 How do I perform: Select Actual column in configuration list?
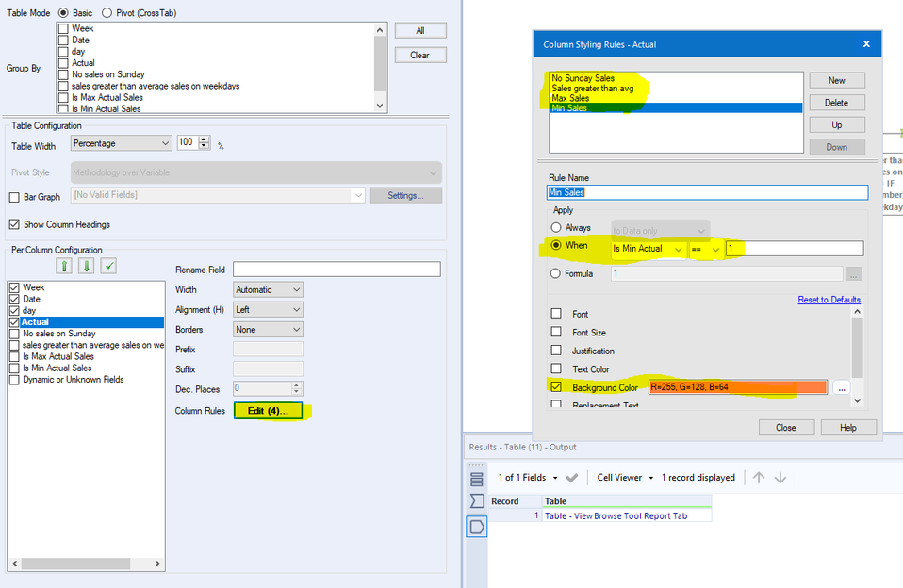92,322
